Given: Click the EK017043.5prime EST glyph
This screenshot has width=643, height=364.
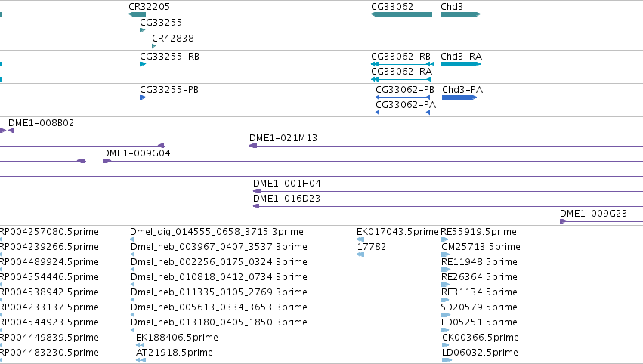Looking at the screenshot, I should 360,239.
